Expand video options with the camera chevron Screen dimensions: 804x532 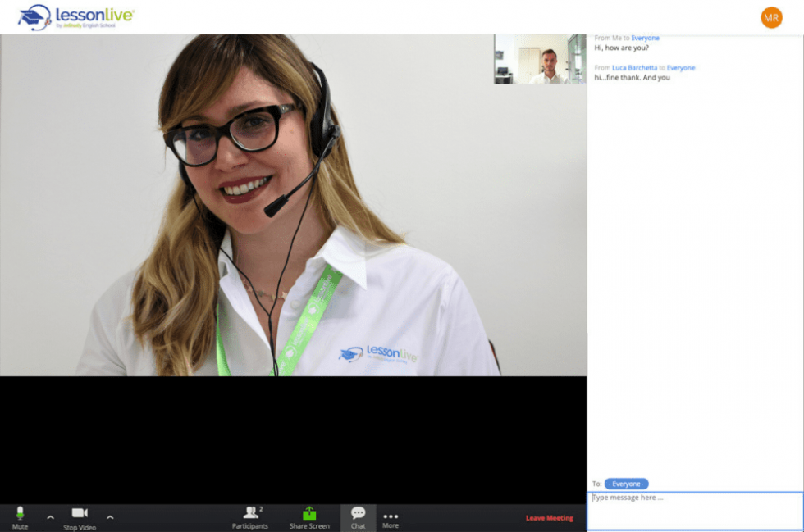pos(111,518)
